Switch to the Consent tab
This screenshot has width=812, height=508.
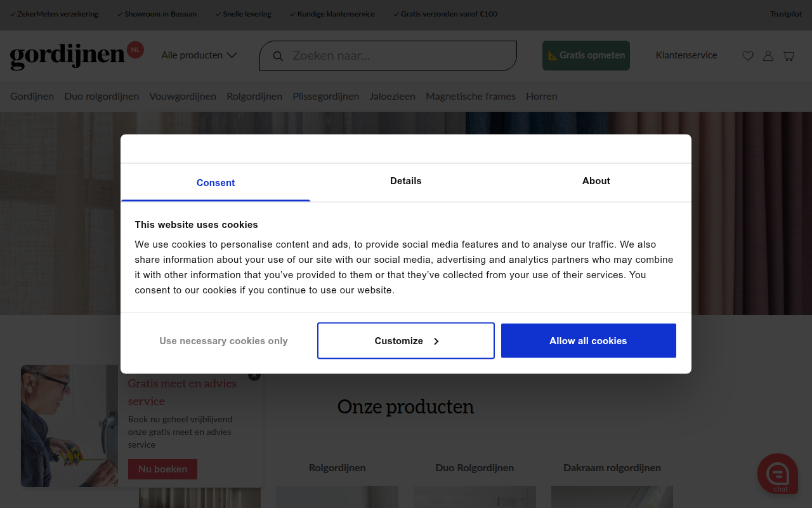[x=216, y=183]
